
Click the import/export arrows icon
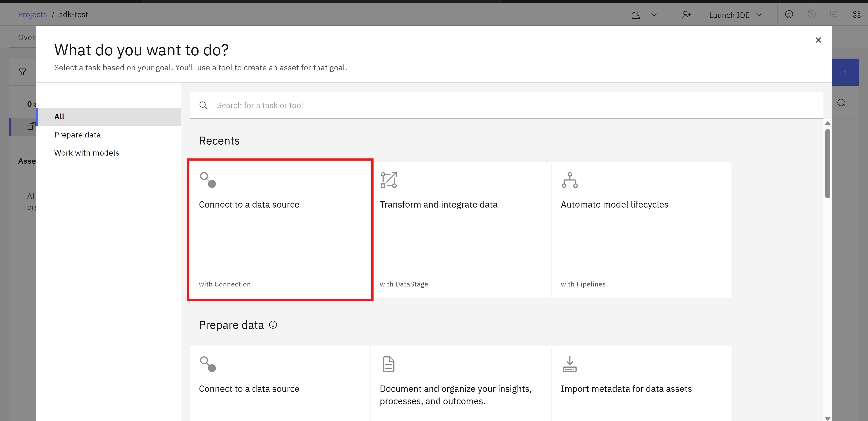click(635, 15)
